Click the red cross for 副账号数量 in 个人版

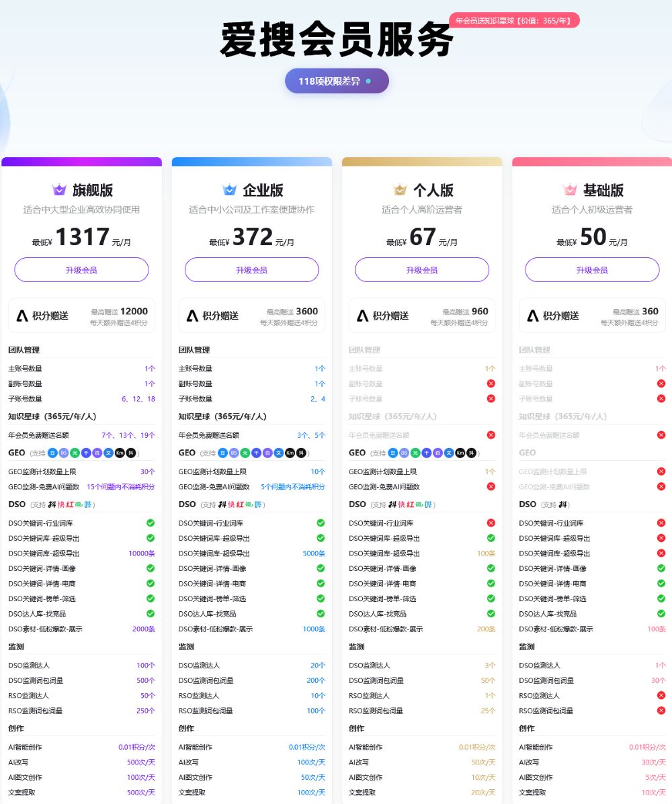pos(491,384)
